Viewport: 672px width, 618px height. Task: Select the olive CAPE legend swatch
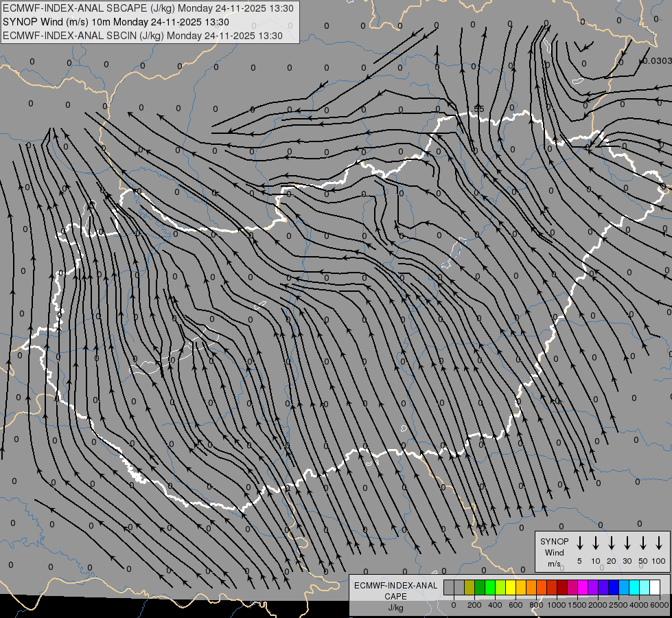pyautogui.click(x=470, y=587)
